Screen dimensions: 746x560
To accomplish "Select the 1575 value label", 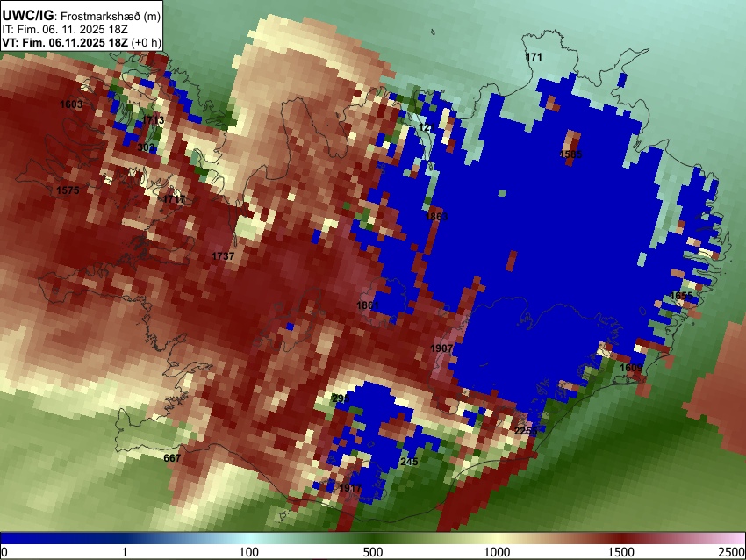I will pyautogui.click(x=68, y=190).
